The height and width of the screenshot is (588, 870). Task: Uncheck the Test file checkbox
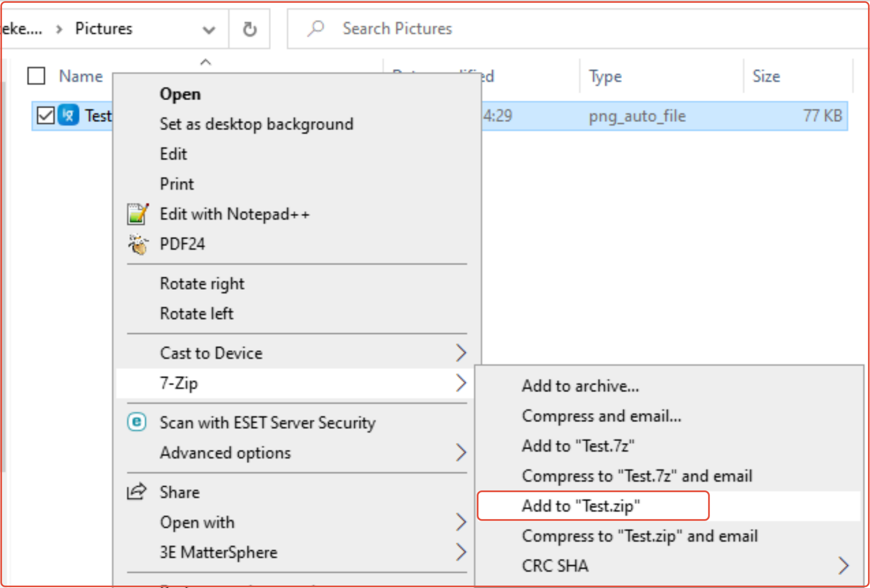45,115
